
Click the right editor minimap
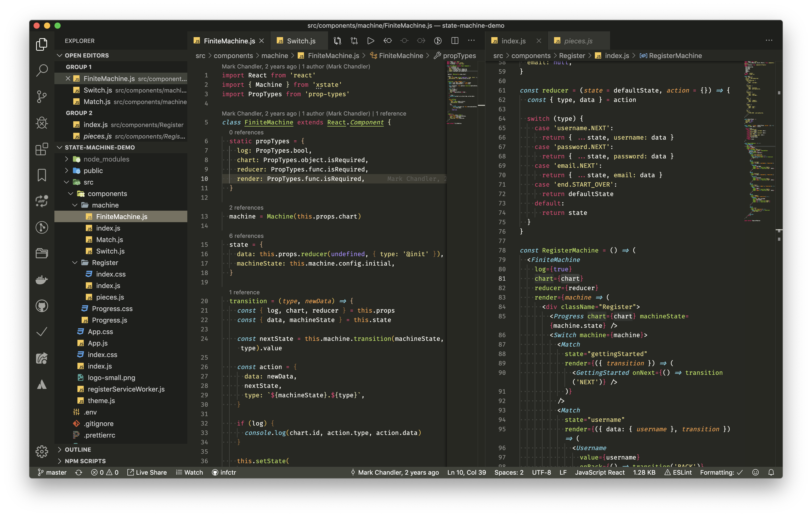(x=759, y=142)
